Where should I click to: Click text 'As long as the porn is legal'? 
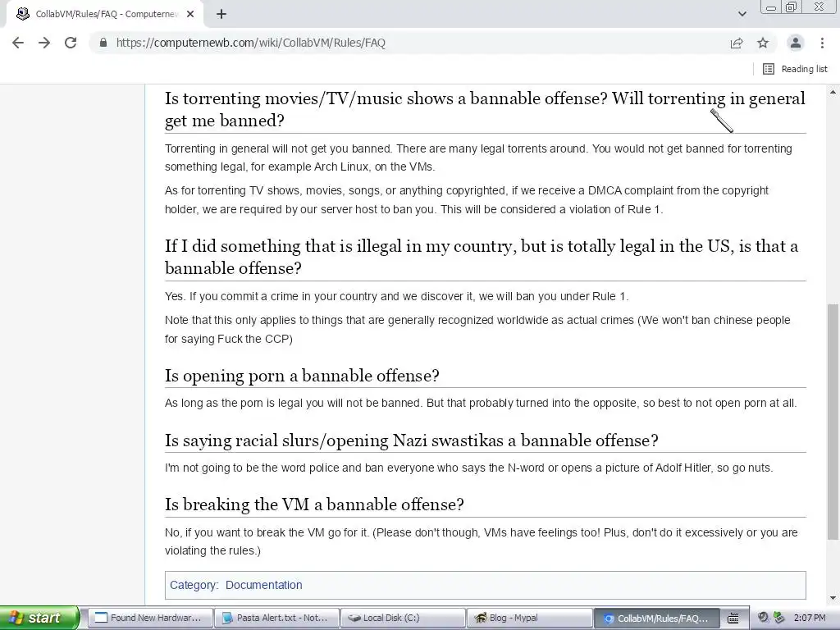tap(481, 403)
